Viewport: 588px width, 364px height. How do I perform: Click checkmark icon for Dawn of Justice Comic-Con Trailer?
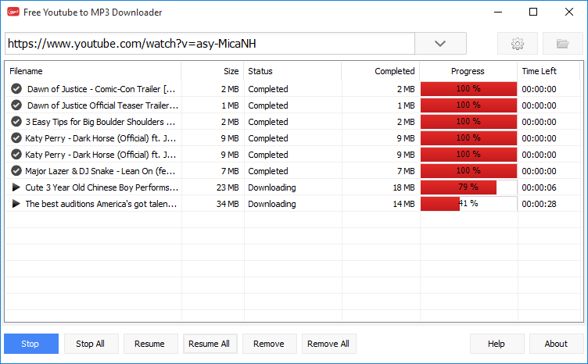tap(16, 89)
